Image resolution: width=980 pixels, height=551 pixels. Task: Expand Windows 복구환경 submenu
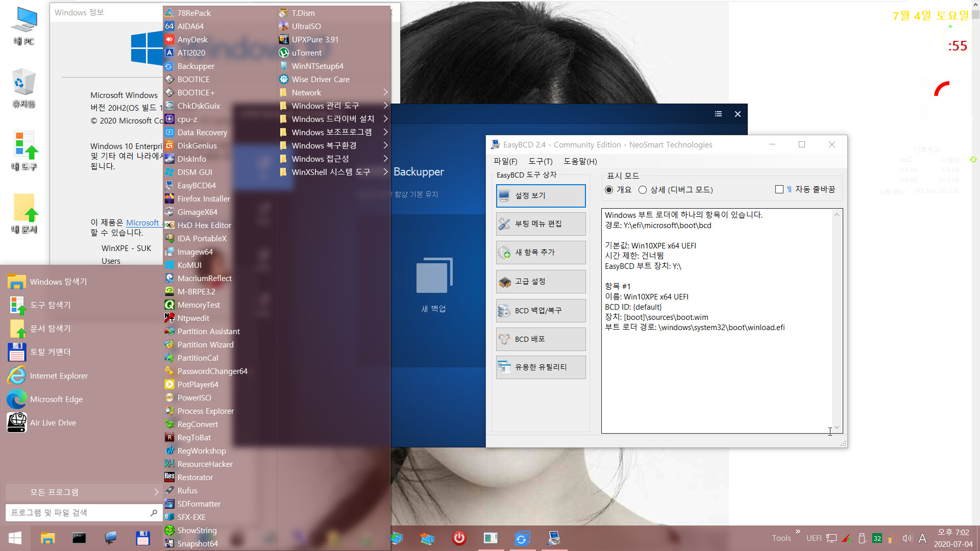[334, 145]
